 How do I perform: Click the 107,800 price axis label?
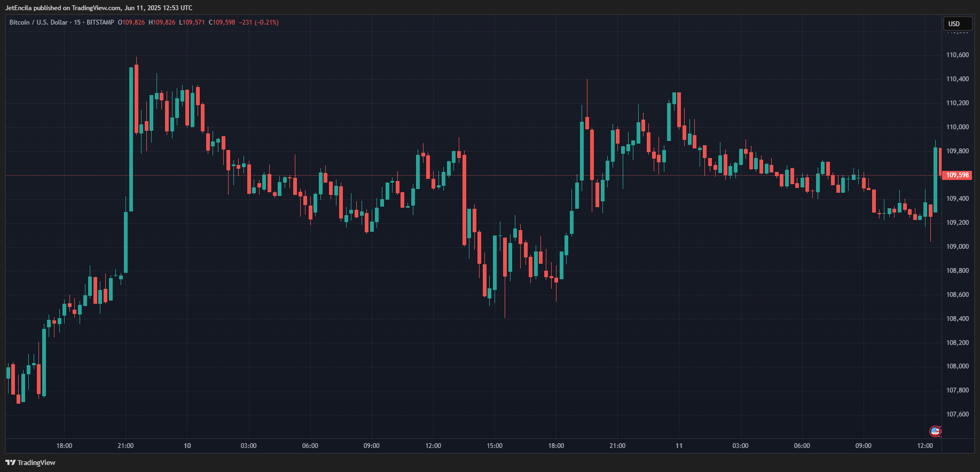coord(958,390)
